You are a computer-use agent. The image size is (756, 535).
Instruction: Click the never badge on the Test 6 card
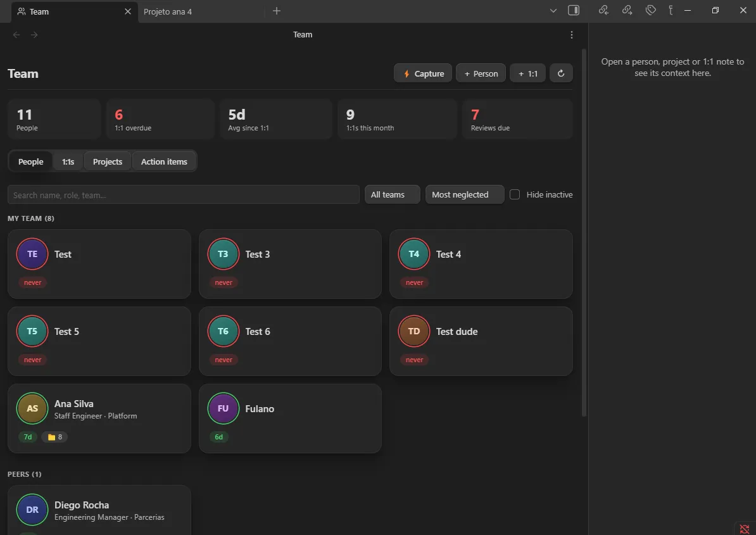click(x=224, y=360)
